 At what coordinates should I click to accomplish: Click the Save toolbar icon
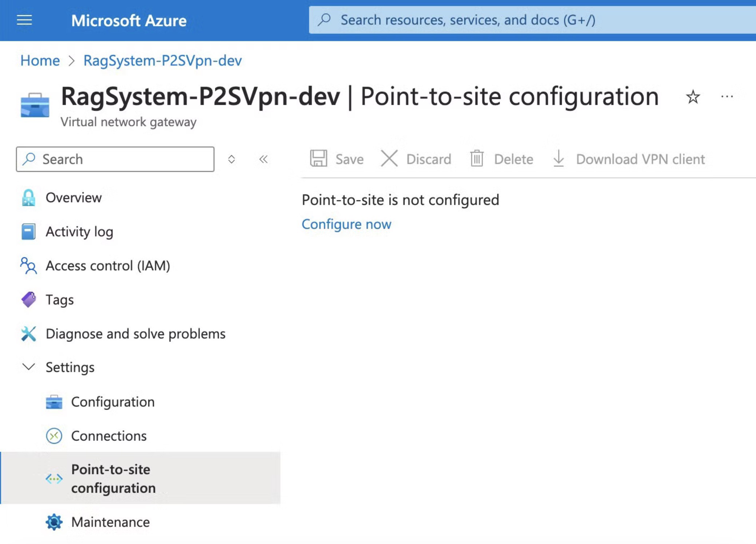click(318, 159)
